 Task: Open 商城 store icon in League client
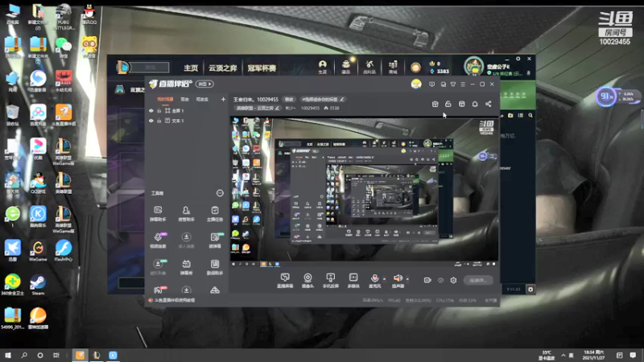393,67
